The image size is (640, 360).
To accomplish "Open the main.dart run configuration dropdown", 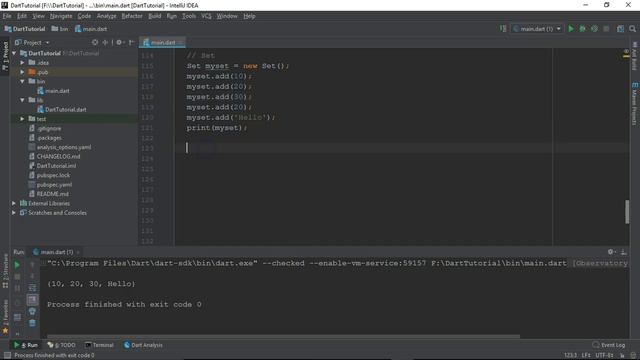I will click(537, 29).
